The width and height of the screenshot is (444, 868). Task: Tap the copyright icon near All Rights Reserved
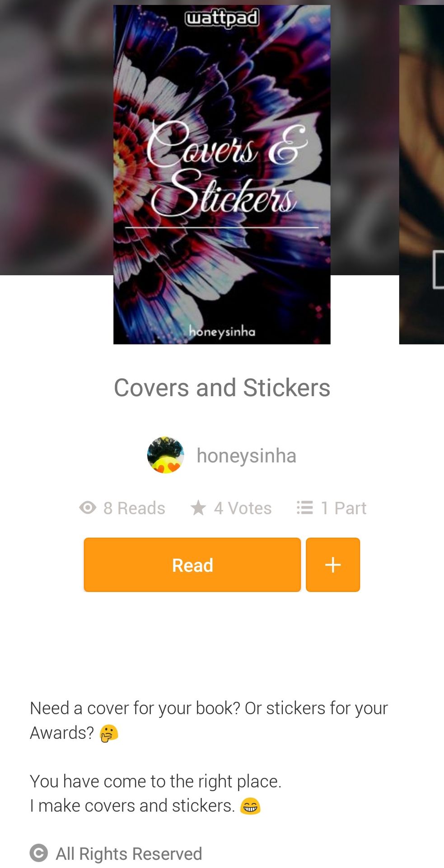(39, 853)
